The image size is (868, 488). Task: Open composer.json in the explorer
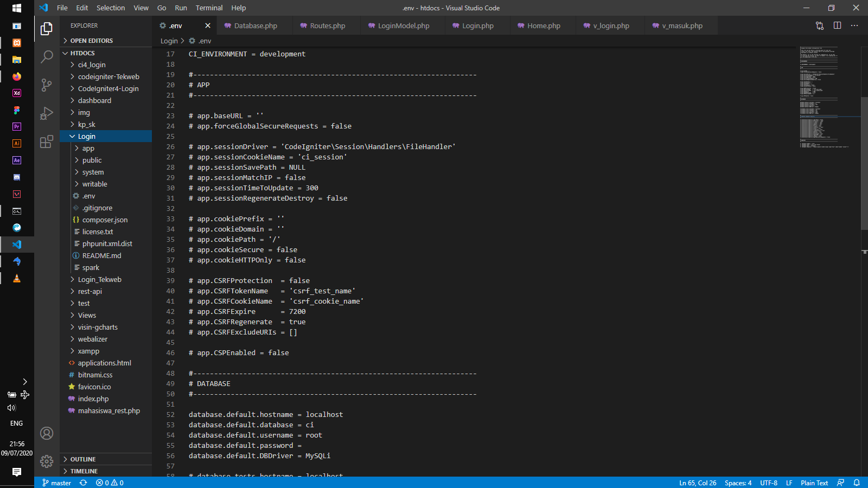(106, 220)
